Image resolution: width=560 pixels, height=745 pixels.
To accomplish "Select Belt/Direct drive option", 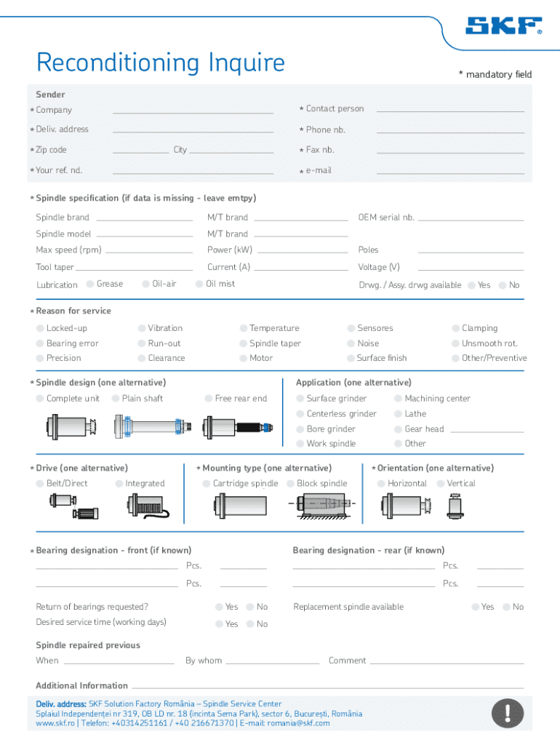I will tap(41, 483).
